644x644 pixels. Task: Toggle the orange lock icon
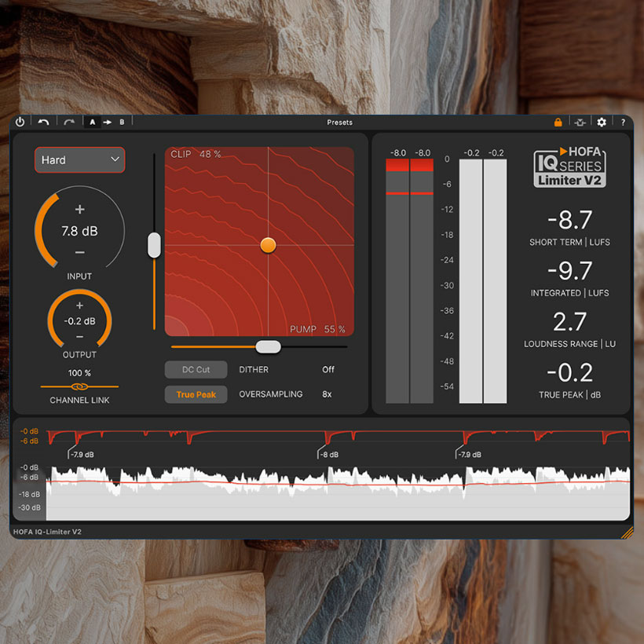point(558,122)
